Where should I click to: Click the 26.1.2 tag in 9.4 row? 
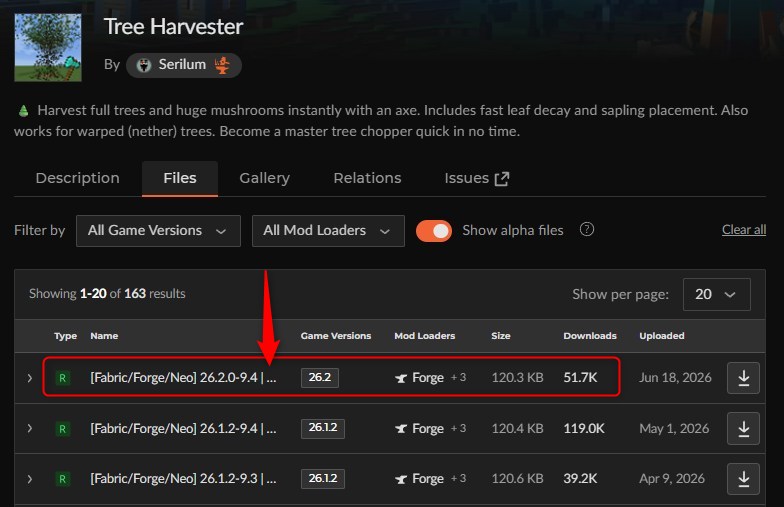click(x=322, y=428)
